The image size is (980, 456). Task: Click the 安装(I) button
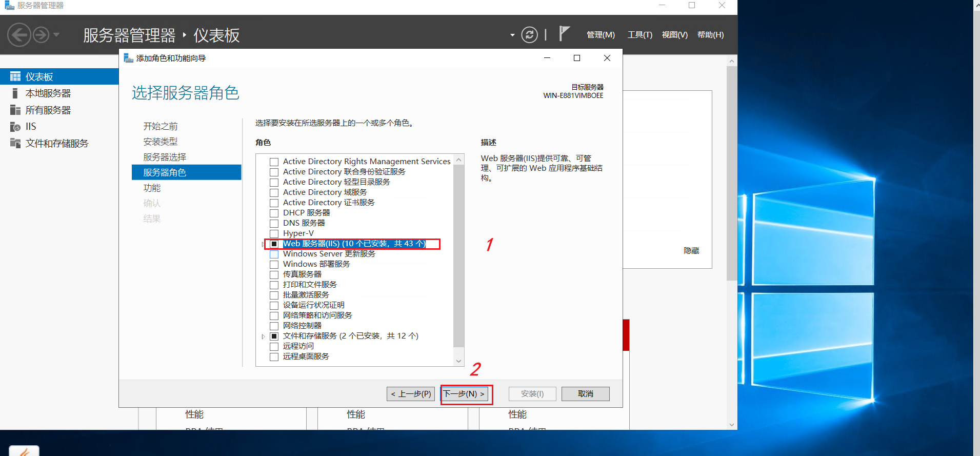(x=532, y=394)
